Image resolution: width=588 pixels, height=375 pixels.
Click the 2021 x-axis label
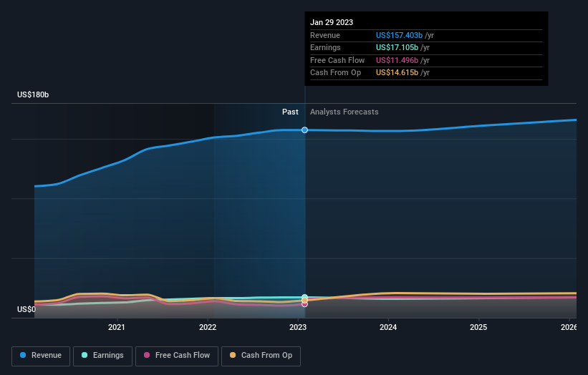point(117,327)
